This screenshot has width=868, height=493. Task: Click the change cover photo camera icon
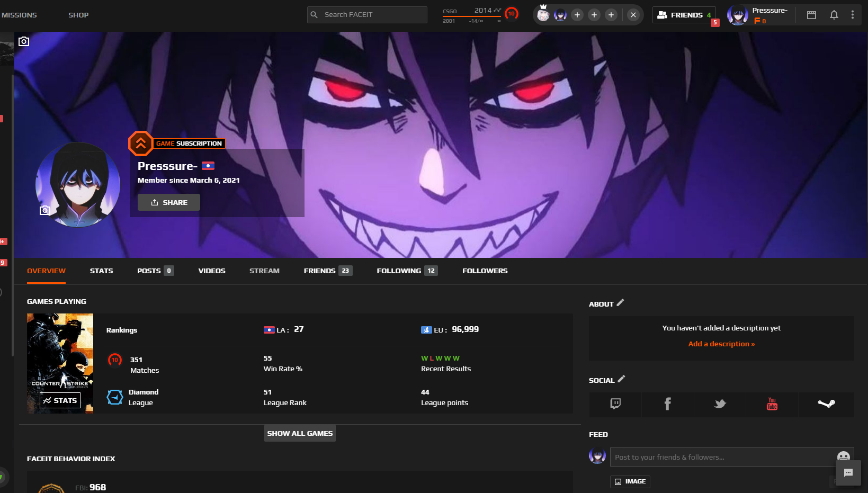point(24,41)
